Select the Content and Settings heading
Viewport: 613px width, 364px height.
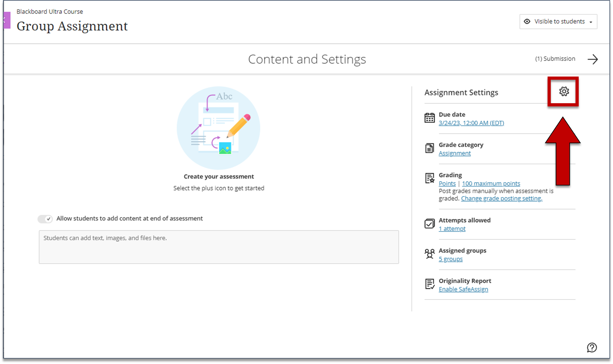click(x=307, y=59)
